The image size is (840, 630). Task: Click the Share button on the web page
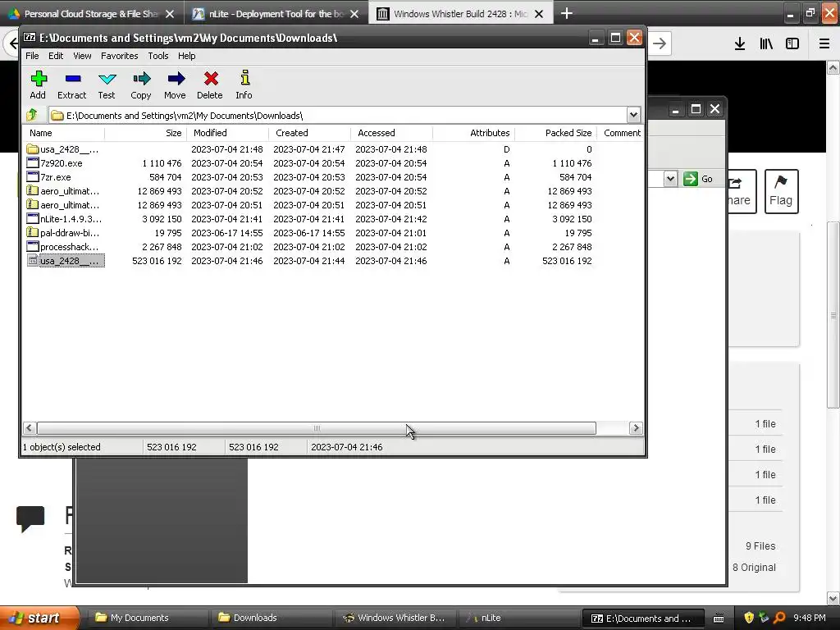741,191
